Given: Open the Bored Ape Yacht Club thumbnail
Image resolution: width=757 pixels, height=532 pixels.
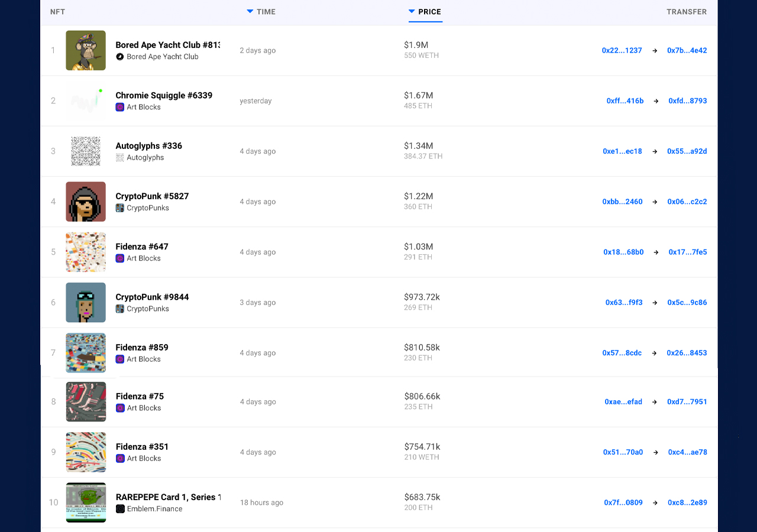Looking at the screenshot, I should pyautogui.click(x=86, y=50).
